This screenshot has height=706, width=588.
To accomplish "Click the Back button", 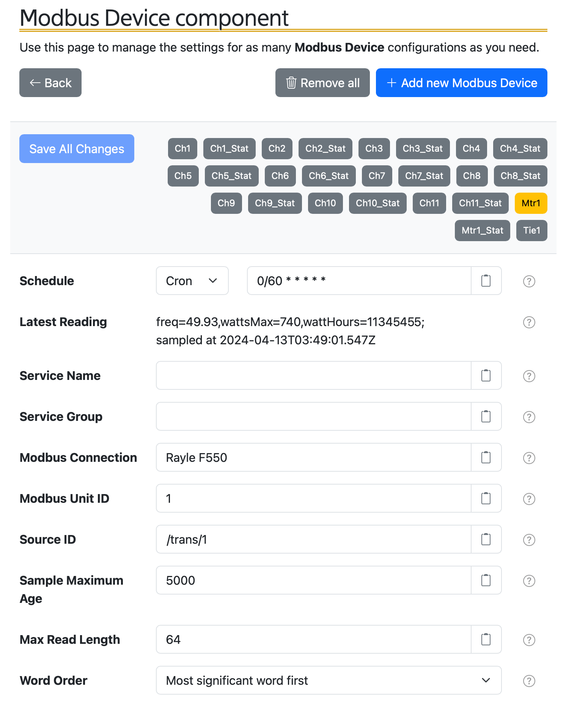I will coord(50,83).
